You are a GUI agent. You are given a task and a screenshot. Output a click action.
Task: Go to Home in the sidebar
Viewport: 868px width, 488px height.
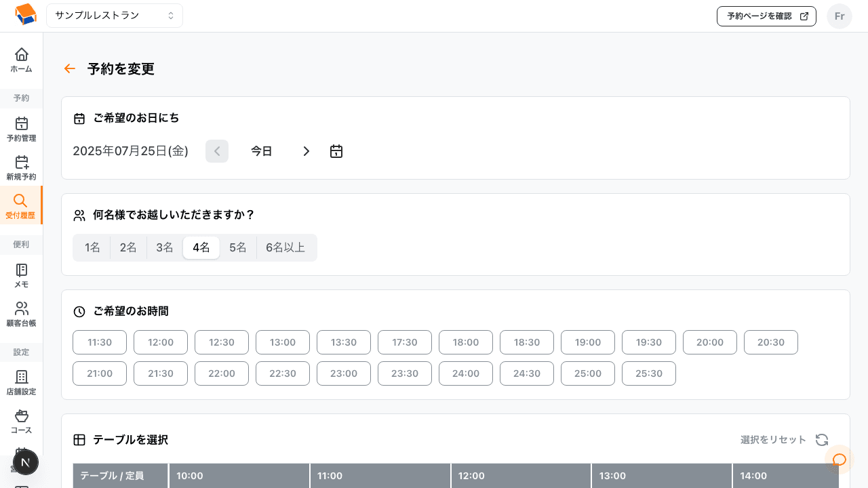pos(22,60)
